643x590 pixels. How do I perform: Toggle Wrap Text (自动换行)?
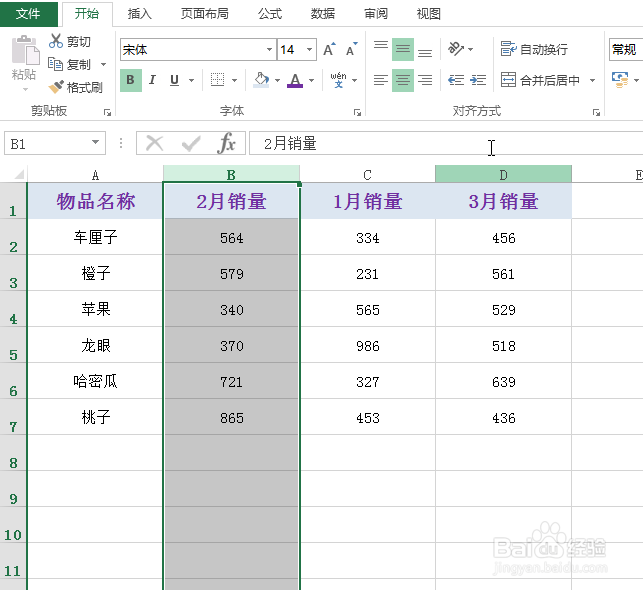[534, 49]
